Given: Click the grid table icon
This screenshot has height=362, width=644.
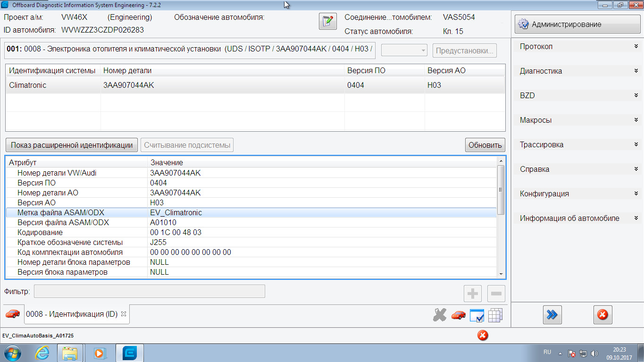Looking at the screenshot, I should (x=495, y=315).
